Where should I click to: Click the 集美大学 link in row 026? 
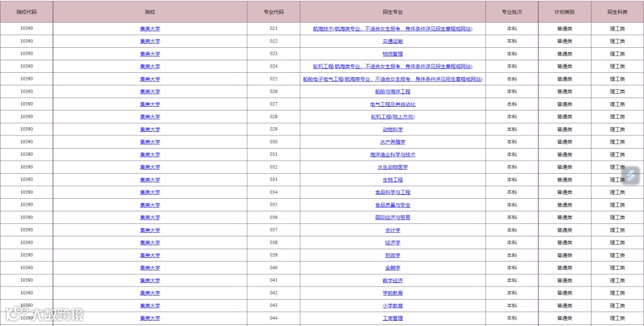(x=150, y=92)
